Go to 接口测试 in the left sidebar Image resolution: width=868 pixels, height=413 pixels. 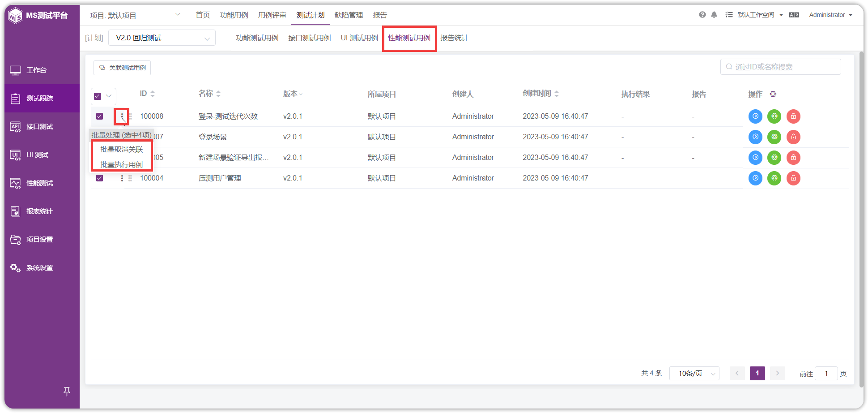pyautogui.click(x=42, y=127)
